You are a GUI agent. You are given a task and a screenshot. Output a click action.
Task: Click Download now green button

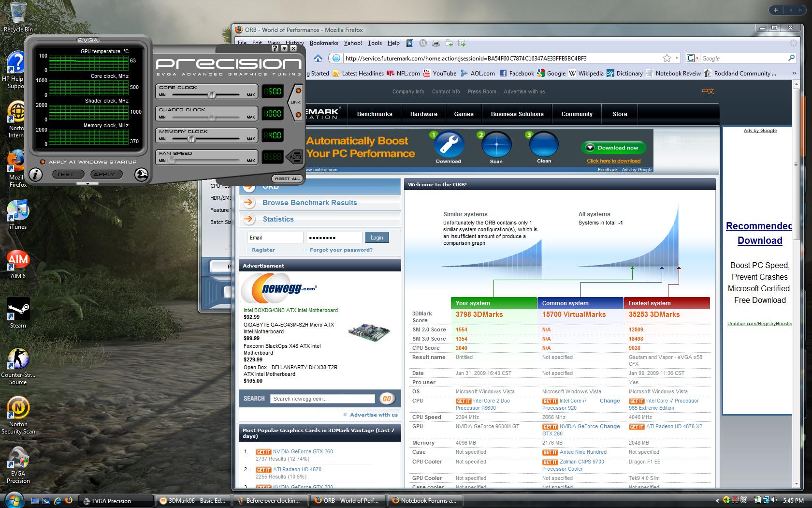pos(613,148)
